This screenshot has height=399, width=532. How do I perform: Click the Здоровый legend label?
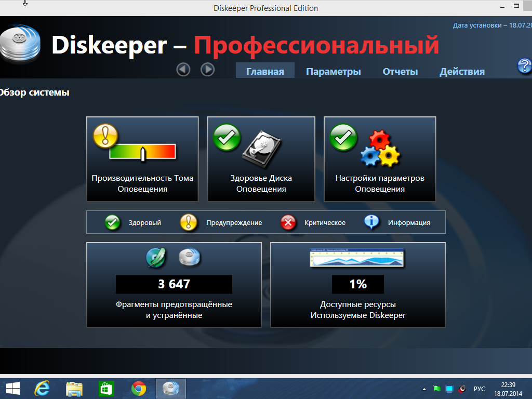point(145,223)
